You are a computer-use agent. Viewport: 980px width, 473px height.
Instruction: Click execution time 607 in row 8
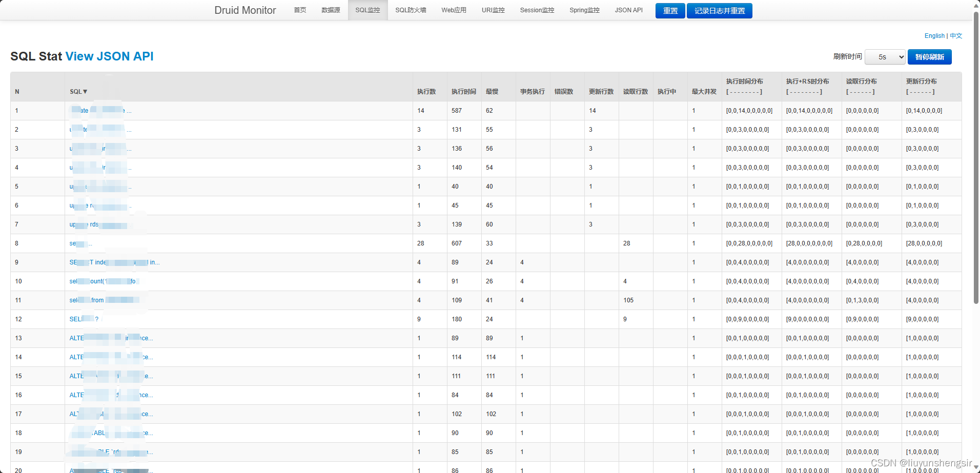point(457,243)
